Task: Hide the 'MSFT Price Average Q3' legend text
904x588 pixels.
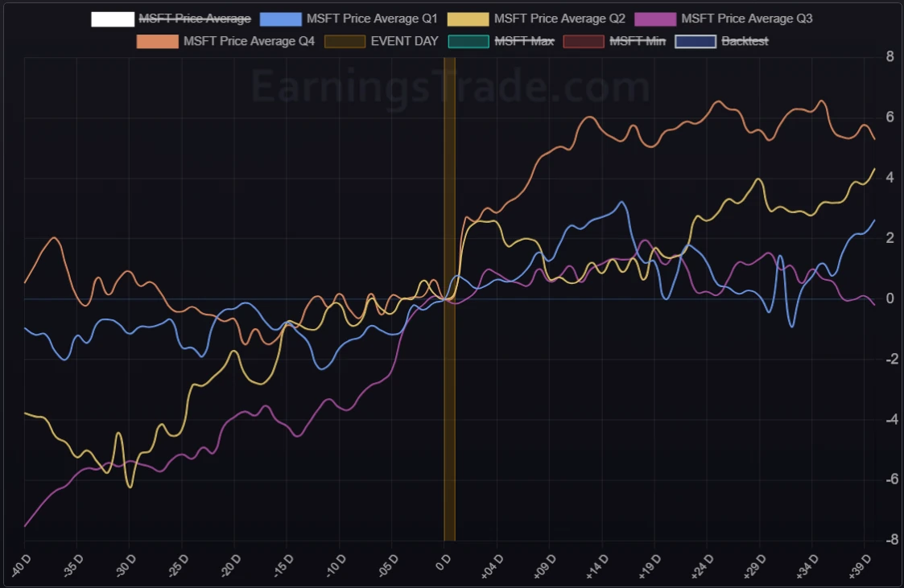Action: tap(746, 19)
